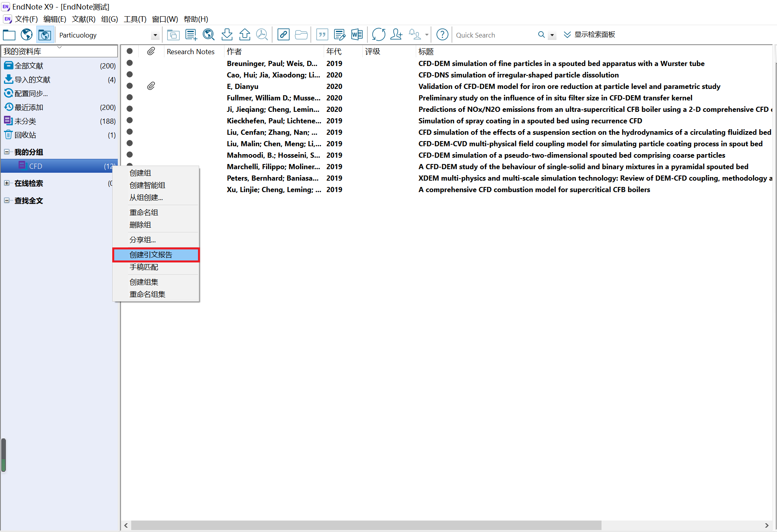This screenshot has height=532, width=777.
Task: Click the sync library icon
Action: tap(379, 35)
